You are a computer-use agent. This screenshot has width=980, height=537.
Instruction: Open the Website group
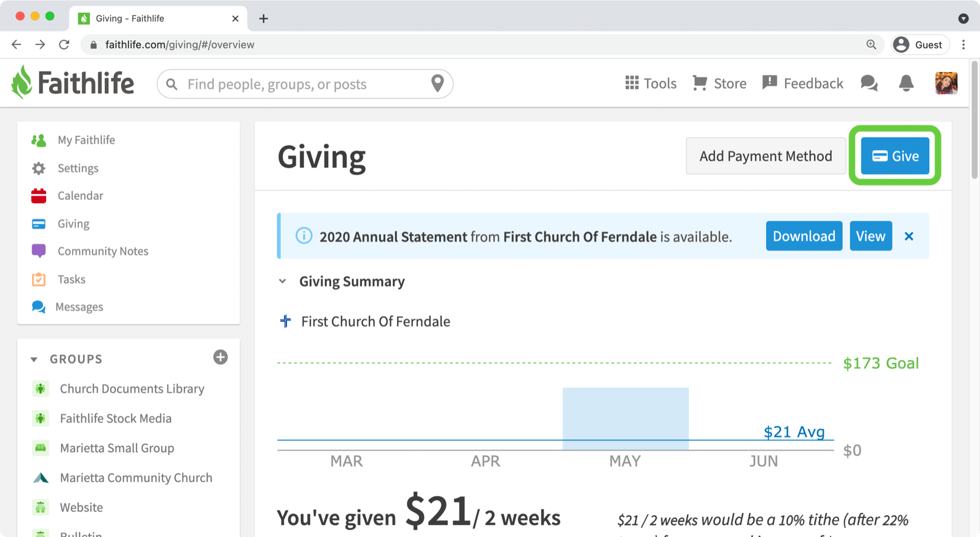[81, 508]
